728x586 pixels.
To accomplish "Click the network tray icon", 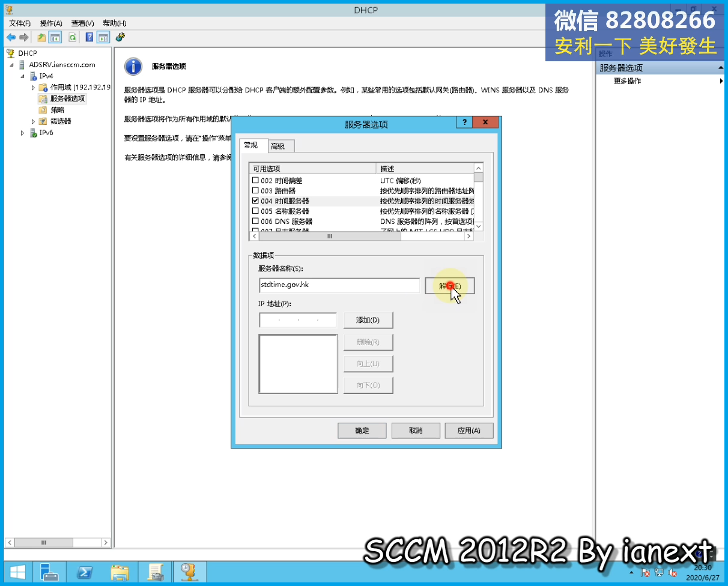I will 659,572.
